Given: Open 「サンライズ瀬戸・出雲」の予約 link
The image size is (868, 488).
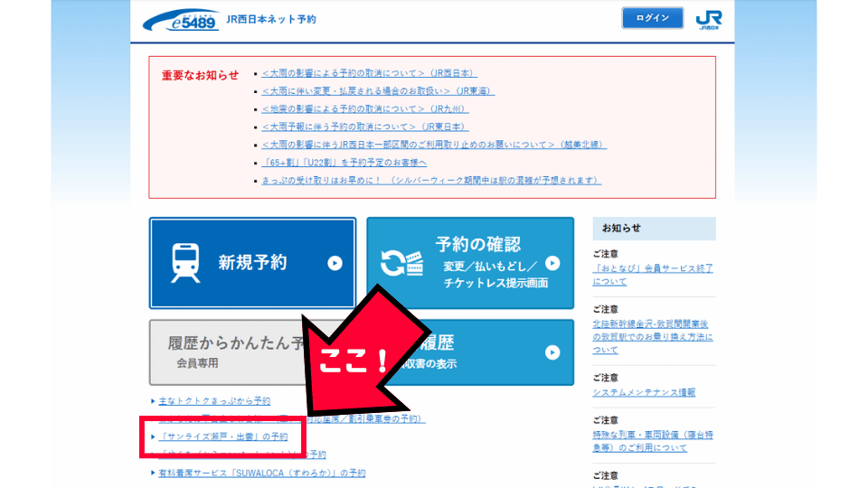Looking at the screenshot, I should [x=223, y=436].
